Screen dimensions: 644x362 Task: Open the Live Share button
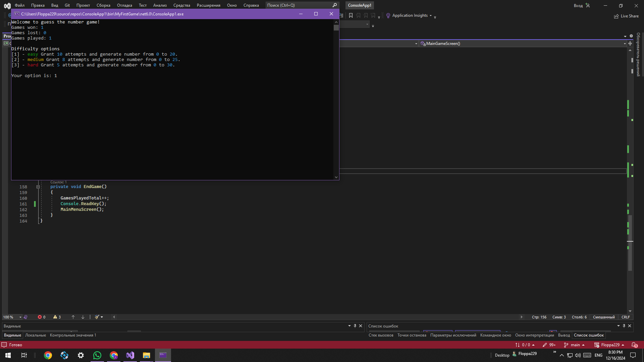click(x=626, y=16)
